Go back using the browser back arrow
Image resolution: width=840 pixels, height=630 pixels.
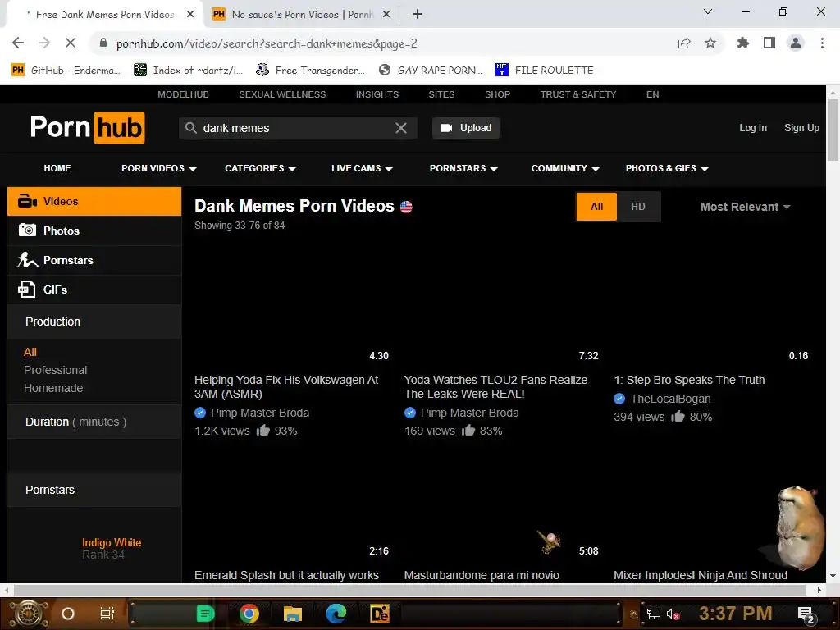pos(18,43)
